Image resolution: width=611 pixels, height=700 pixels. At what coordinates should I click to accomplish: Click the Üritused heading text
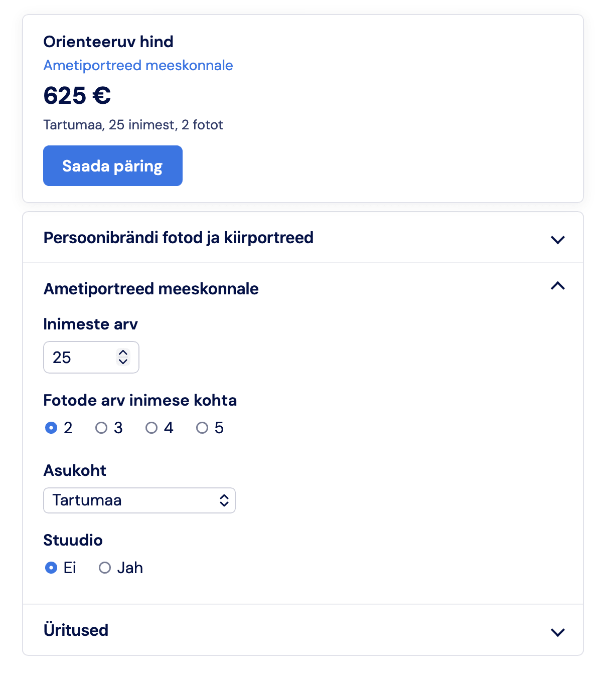(x=76, y=630)
